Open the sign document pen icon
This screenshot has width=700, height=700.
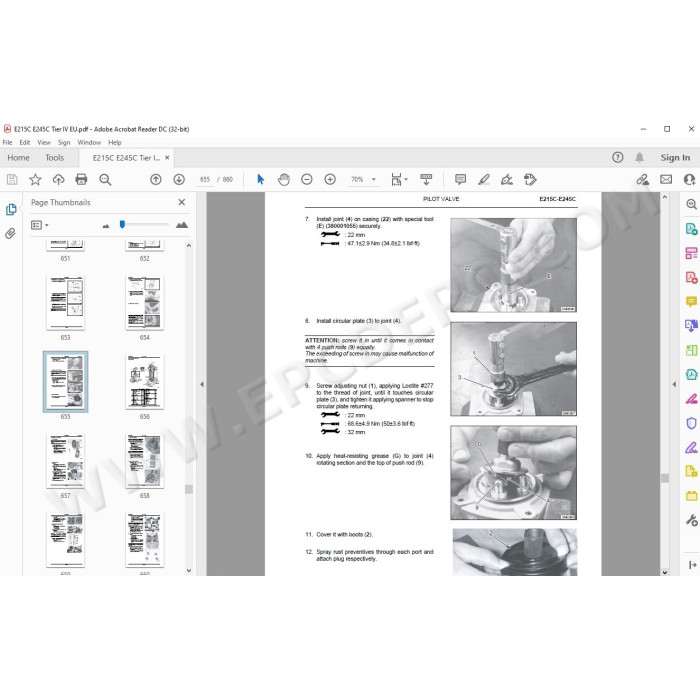click(x=507, y=179)
